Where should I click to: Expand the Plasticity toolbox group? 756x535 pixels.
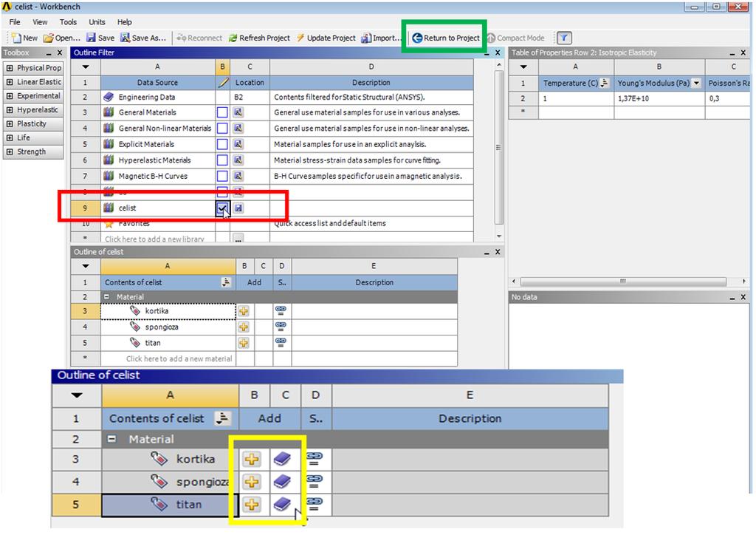pos(9,124)
